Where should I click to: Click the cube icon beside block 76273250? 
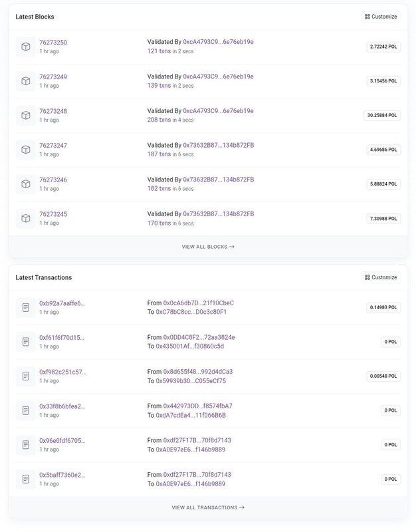pos(26,47)
